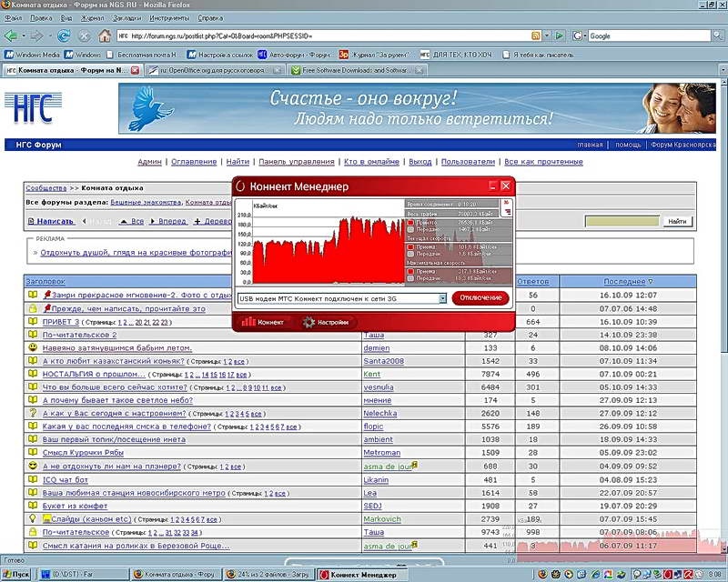Close the Комната отдыха browser tab
The width and height of the screenshot is (728, 582).
click(x=136, y=69)
